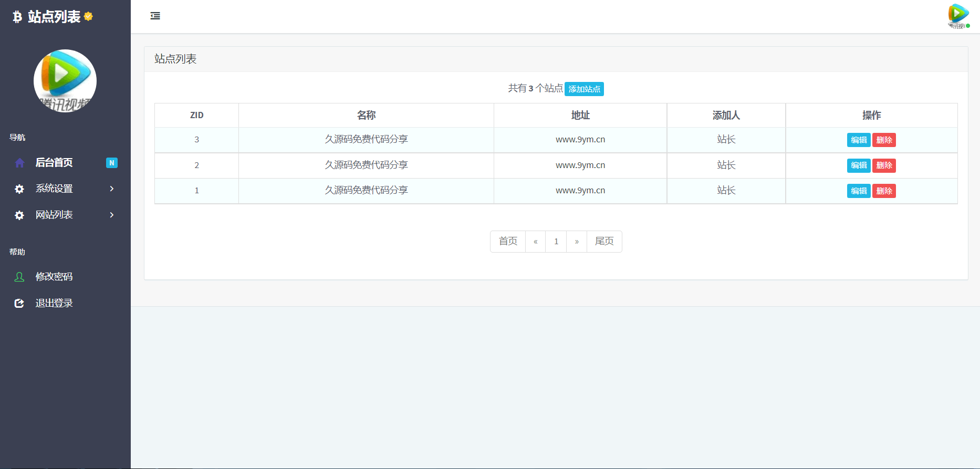Expand the 系统设置 chevron arrow
This screenshot has height=469, width=980.
112,189
